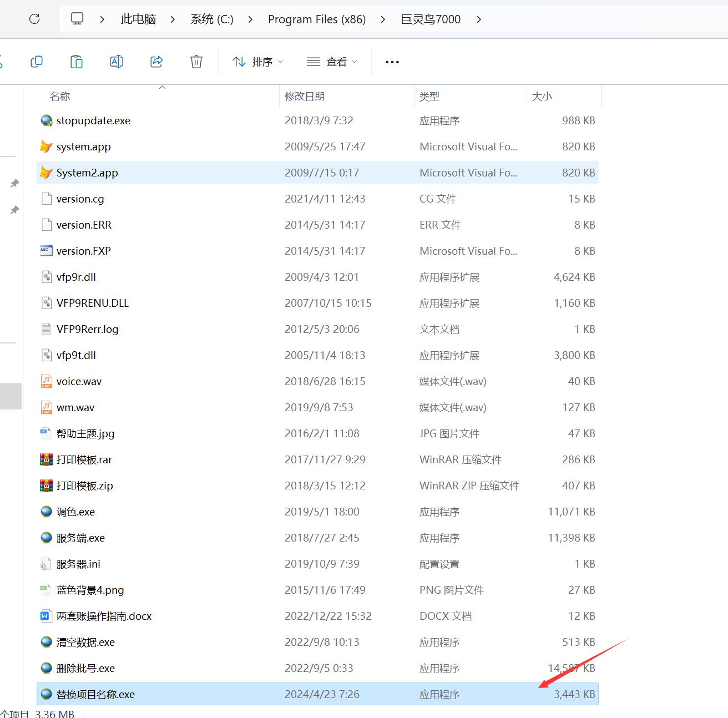This screenshot has width=728, height=718.
Task: Select the 打印模板.rar archive file
Action: [84, 459]
